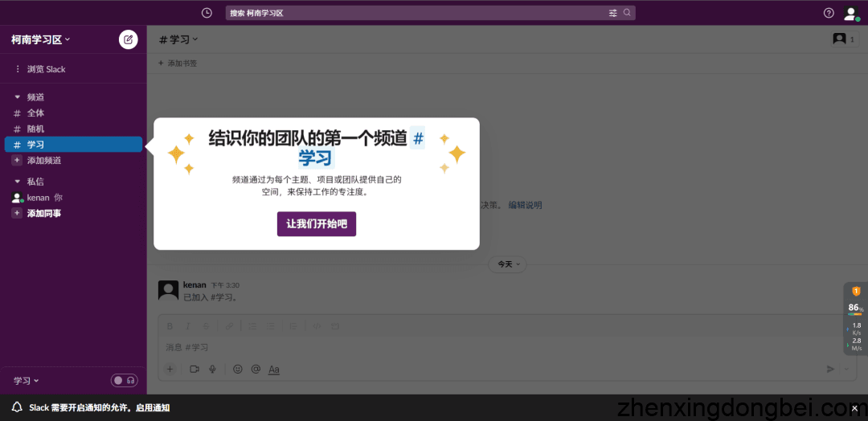Open the channel members count icon
The image size is (868, 421).
(x=843, y=39)
